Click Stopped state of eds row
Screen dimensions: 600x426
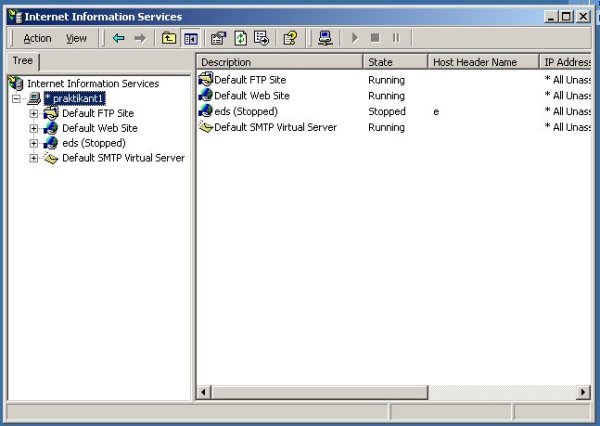coord(387,111)
